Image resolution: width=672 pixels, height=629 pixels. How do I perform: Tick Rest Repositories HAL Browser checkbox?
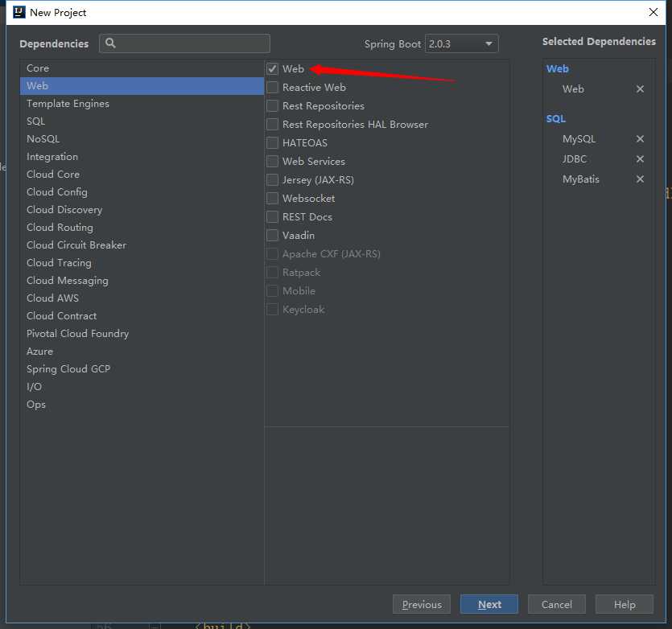[x=273, y=124]
